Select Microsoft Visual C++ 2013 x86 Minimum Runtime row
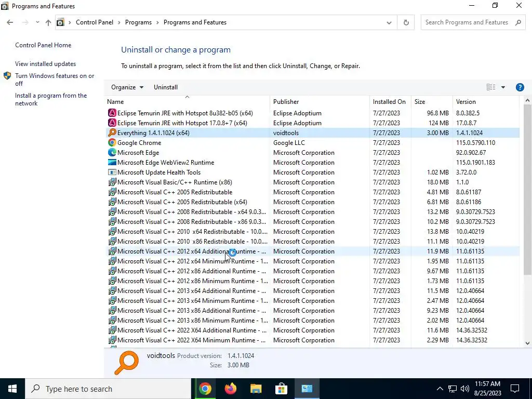The width and height of the screenshot is (532, 399). click(312, 320)
